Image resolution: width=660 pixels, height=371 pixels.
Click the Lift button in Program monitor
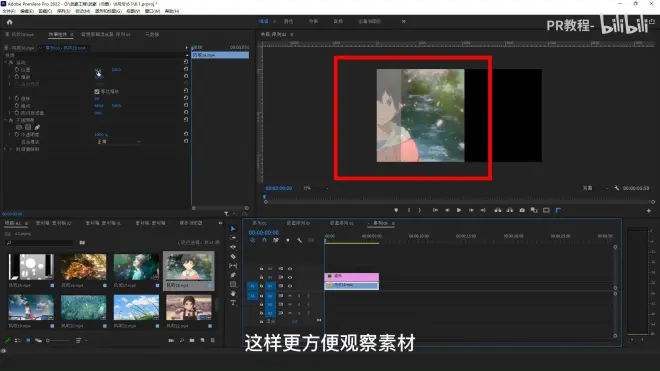click(x=498, y=210)
